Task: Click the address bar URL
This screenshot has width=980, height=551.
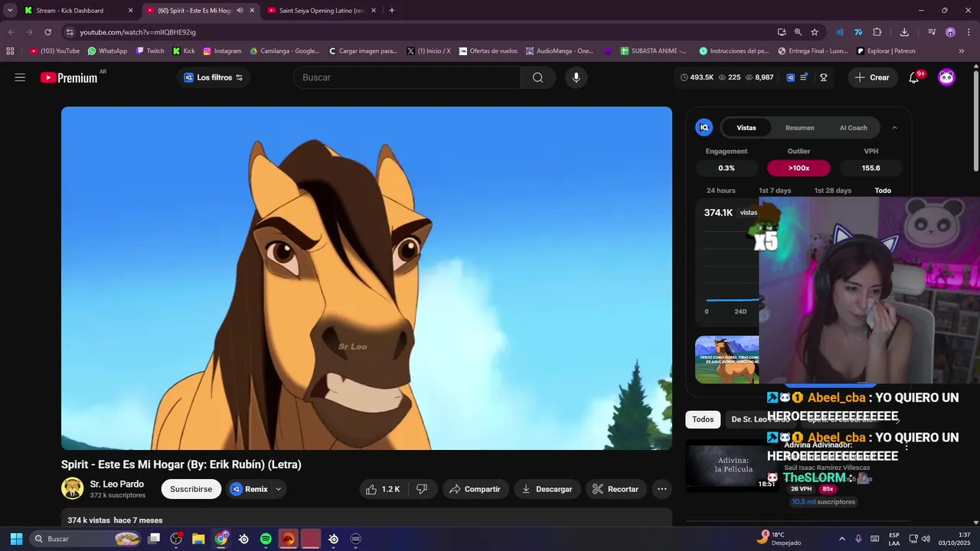Action: pyautogui.click(x=138, y=32)
